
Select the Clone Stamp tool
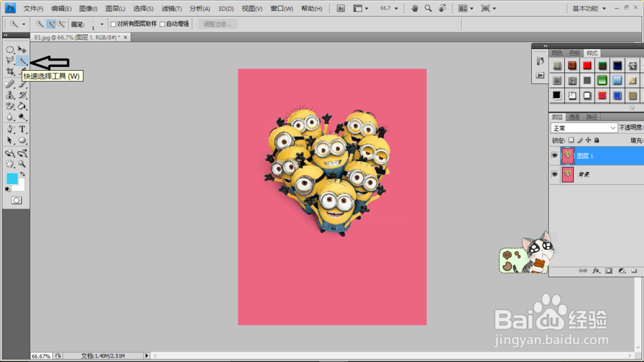(x=10, y=95)
